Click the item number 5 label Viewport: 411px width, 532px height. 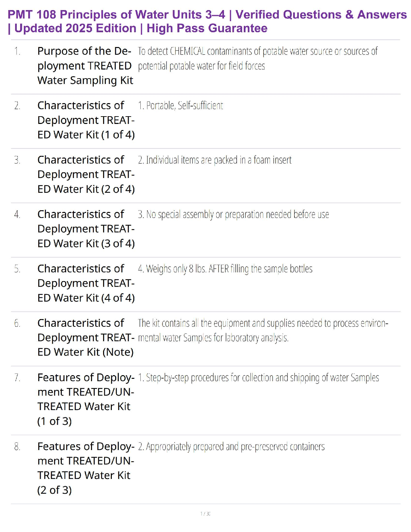17,269
